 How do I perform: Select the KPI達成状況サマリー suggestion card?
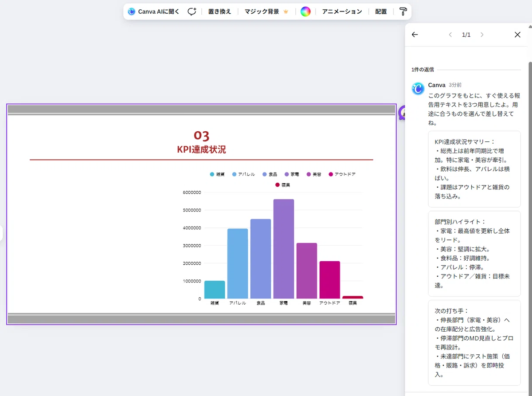(474, 169)
